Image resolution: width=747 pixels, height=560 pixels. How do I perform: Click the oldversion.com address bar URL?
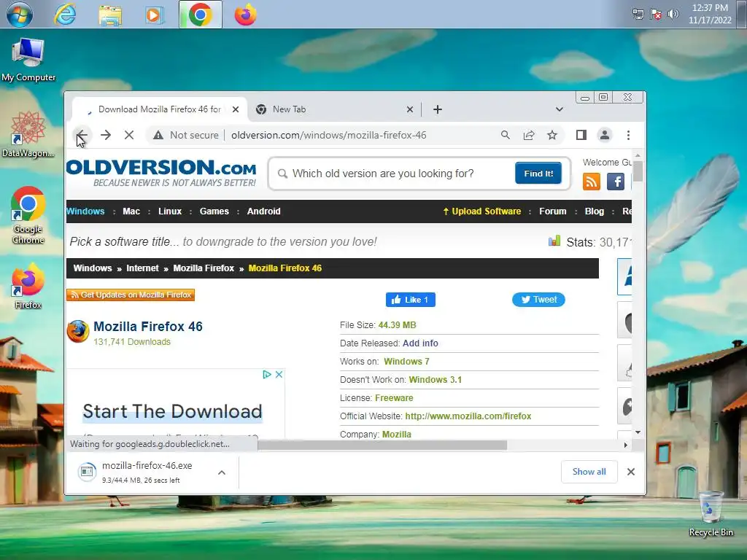point(329,135)
